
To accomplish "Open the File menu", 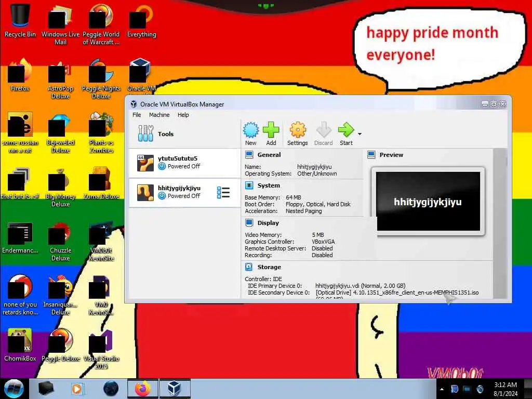I will pyautogui.click(x=137, y=115).
